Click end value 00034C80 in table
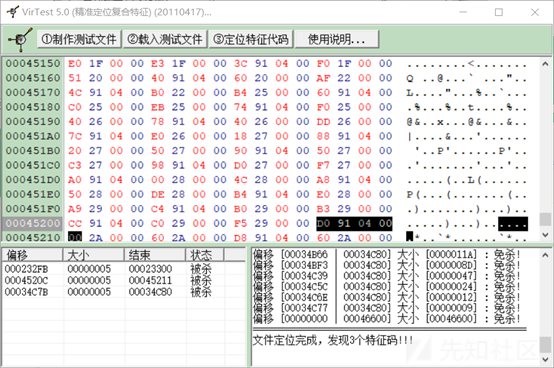 (x=150, y=292)
